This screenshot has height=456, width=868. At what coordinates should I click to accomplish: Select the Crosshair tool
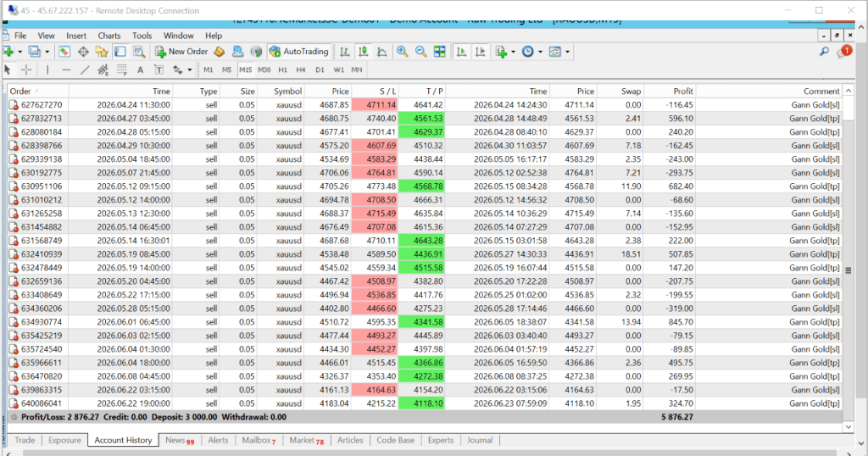tap(26, 70)
